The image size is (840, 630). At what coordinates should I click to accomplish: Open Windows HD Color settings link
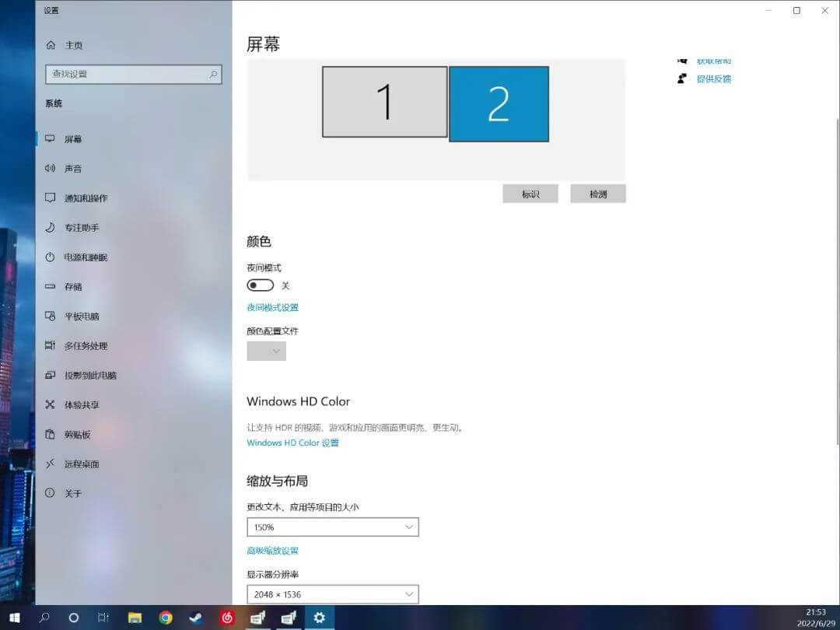(292, 443)
